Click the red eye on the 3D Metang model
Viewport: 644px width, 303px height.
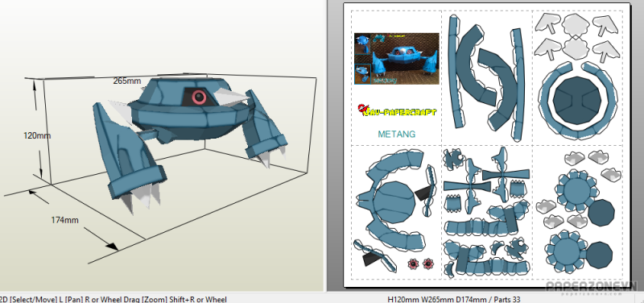click(x=199, y=97)
